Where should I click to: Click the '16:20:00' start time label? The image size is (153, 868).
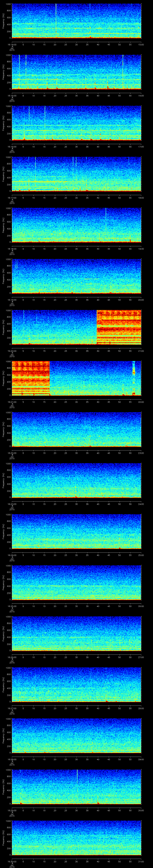[12, 351]
